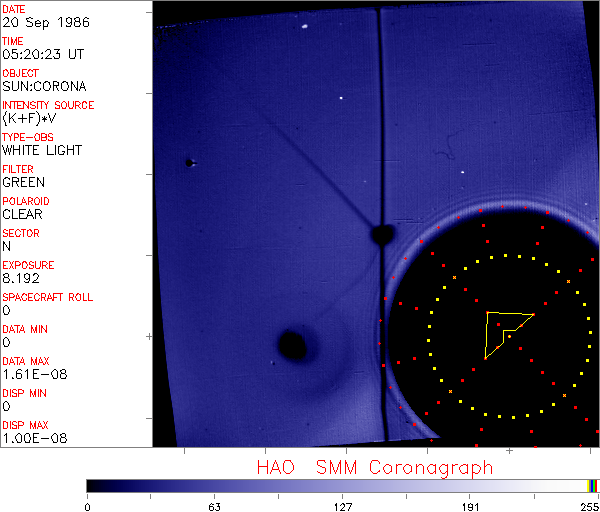Viewport: 600px width, 512px height.
Task: Click the large dark oval blob in the corona
Action: [x=292, y=345]
